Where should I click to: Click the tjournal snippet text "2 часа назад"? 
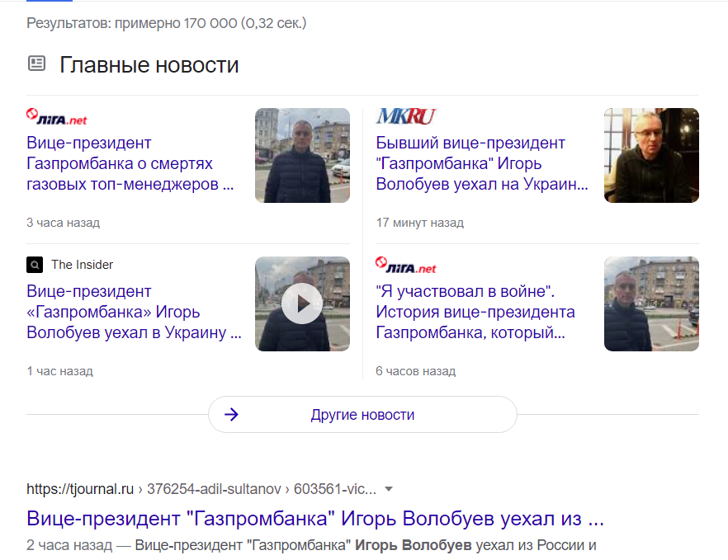click(x=69, y=545)
